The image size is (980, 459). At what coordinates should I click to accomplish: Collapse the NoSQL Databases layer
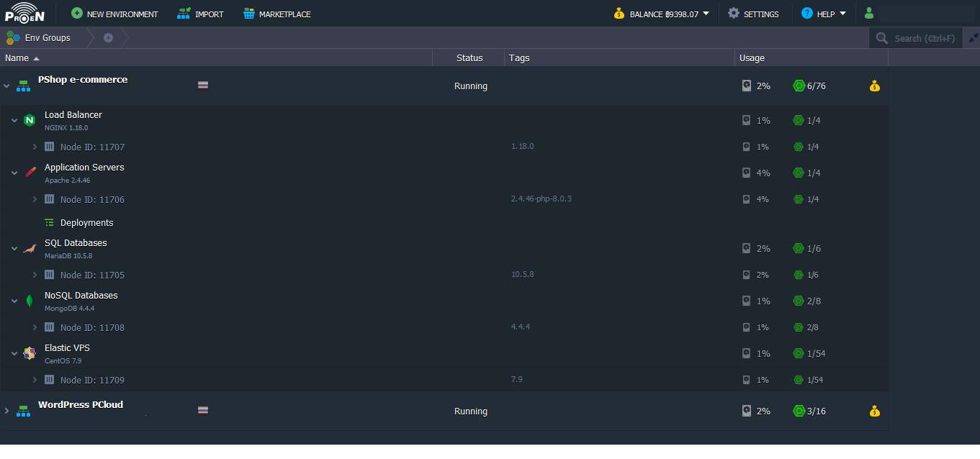(14, 301)
